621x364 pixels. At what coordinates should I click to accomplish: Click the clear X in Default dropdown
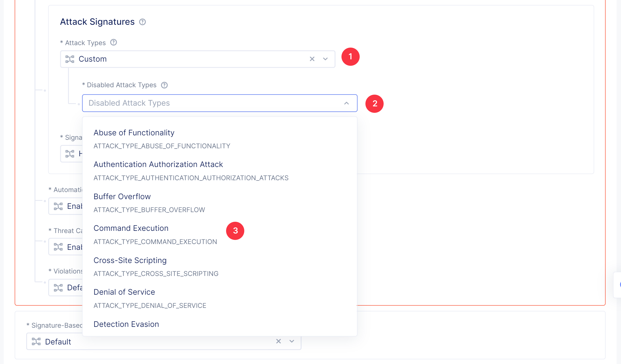point(278,341)
